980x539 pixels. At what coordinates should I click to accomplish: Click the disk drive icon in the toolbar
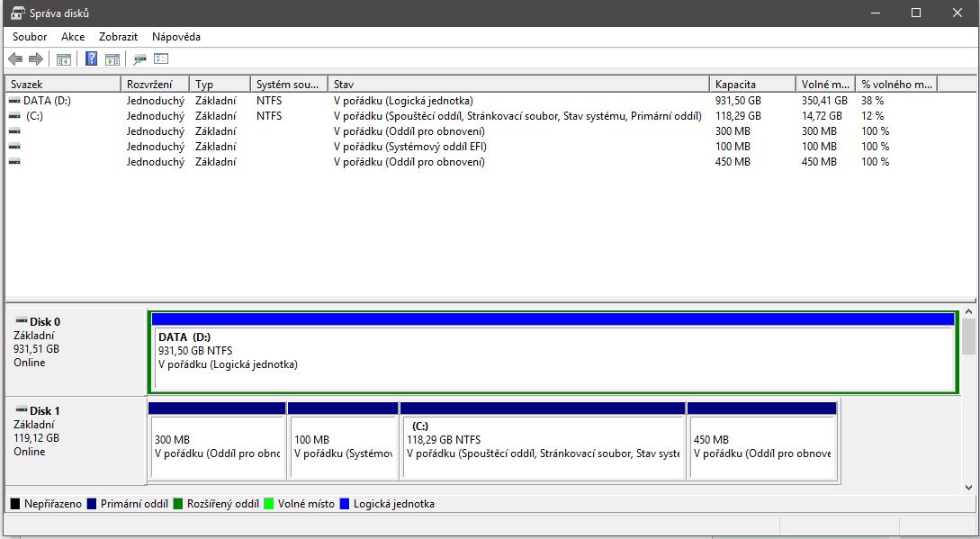[139, 59]
